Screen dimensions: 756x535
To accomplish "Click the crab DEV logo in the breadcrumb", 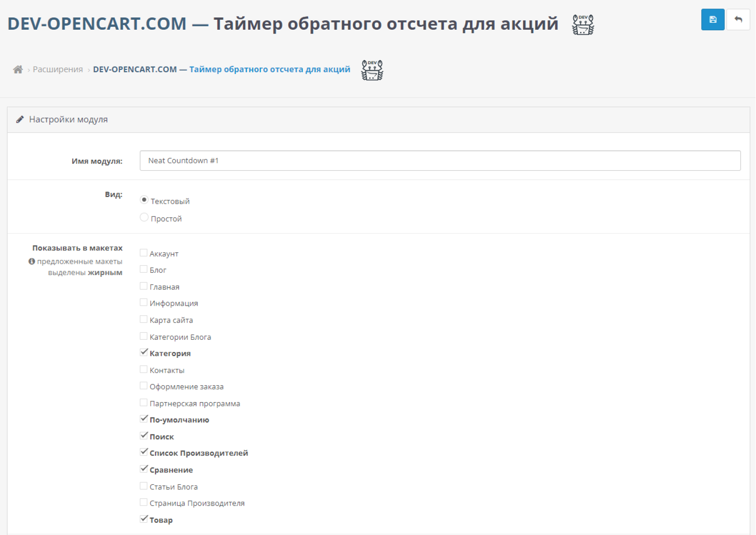I will coord(372,70).
